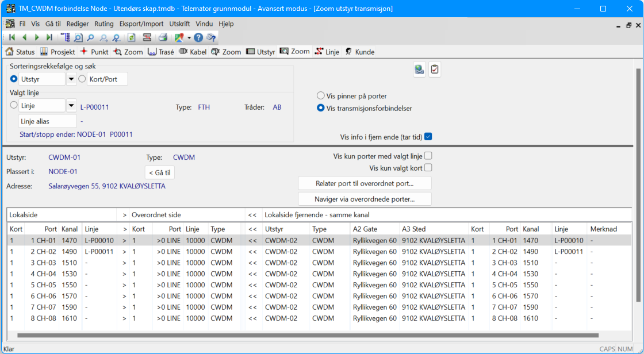Viewport: 644px width, 354px height.
Task: Open the Hjelp menu
Action: pyautogui.click(x=226, y=24)
